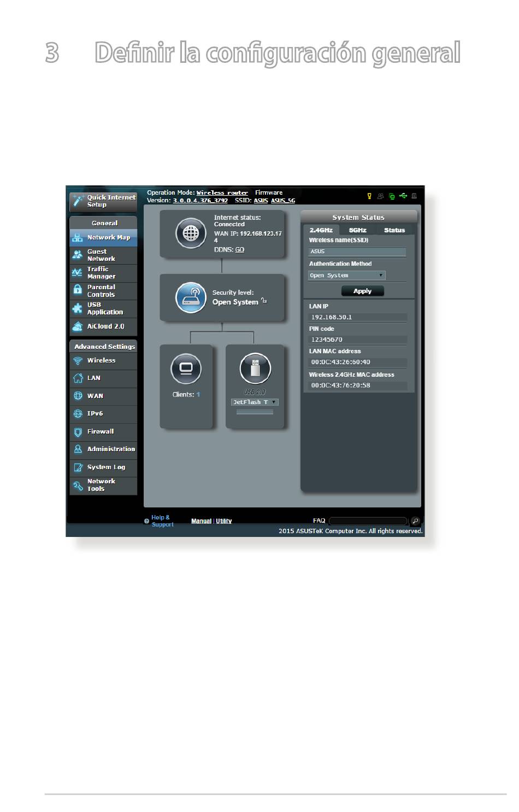Open Firewall settings page
519x812 pixels.
click(103, 432)
